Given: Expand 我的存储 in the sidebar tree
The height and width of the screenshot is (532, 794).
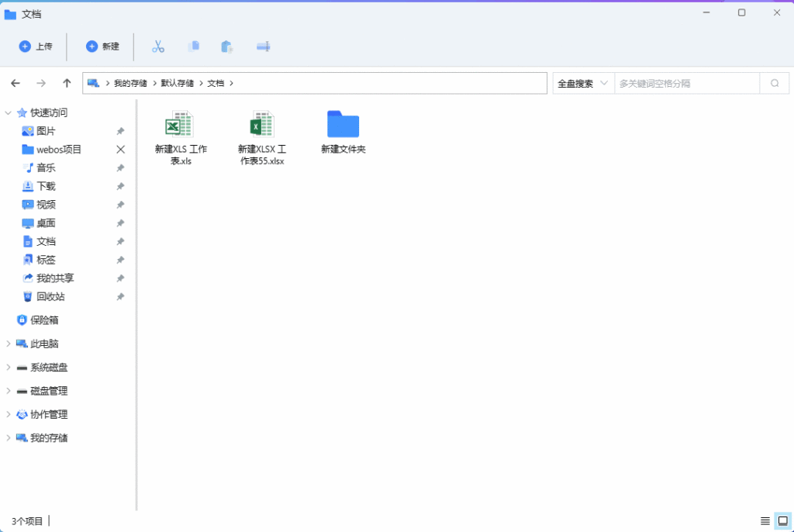Looking at the screenshot, I should click(x=8, y=437).
